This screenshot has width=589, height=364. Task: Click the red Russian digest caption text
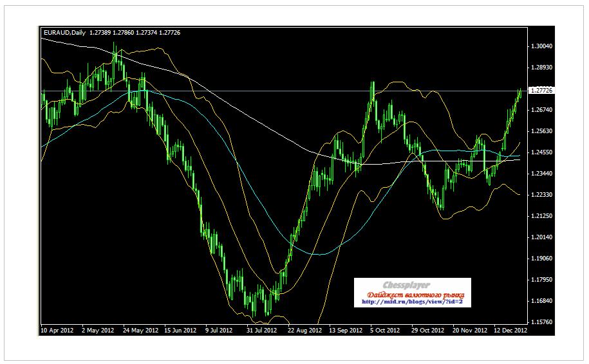point(412,294)
